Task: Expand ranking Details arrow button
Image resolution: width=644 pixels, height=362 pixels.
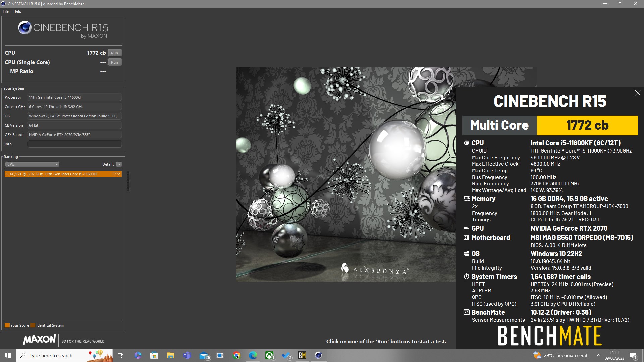Action: [x=119, y=164]
